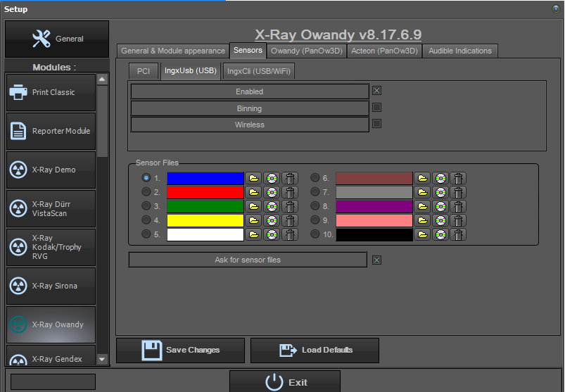Delete sensor file 2 with trash icon

click(290, 192)
